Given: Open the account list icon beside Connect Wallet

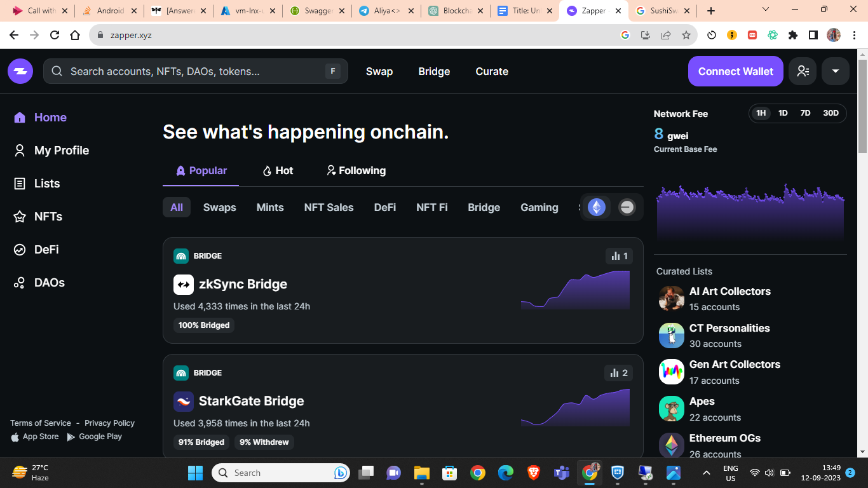Looking at the screenshot, I should click(803, 71).
